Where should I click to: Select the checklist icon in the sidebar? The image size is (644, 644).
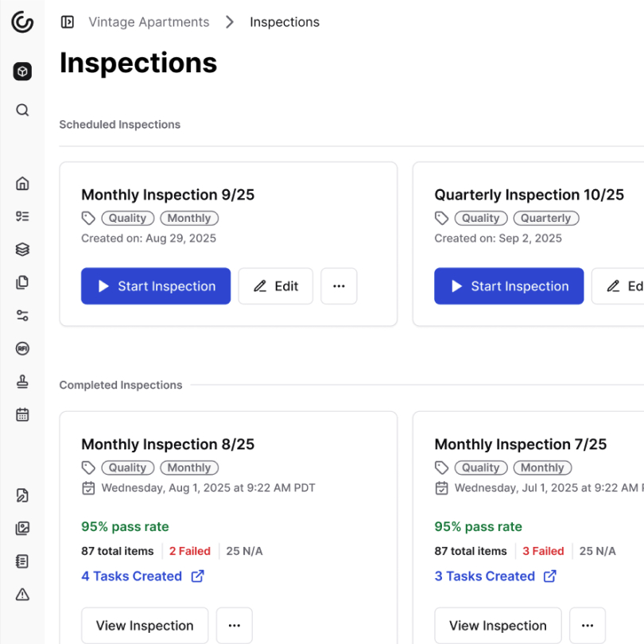pyautogui.click(x=21, y=215)
